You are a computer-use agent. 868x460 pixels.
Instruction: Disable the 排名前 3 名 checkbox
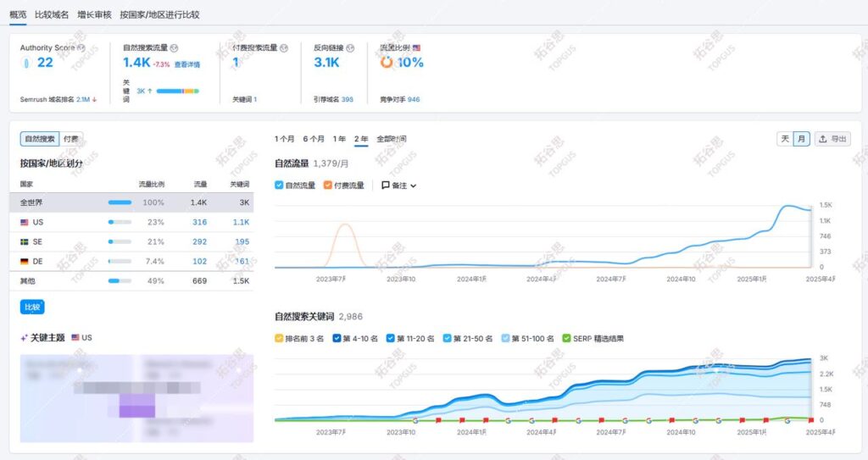pos(280,338)
